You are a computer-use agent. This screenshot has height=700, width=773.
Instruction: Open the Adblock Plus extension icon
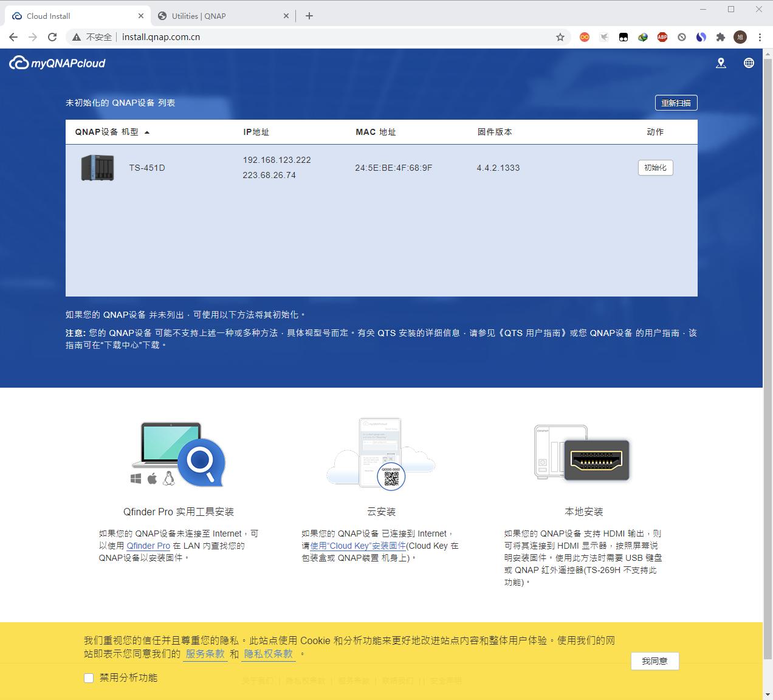tap(662, 37)
